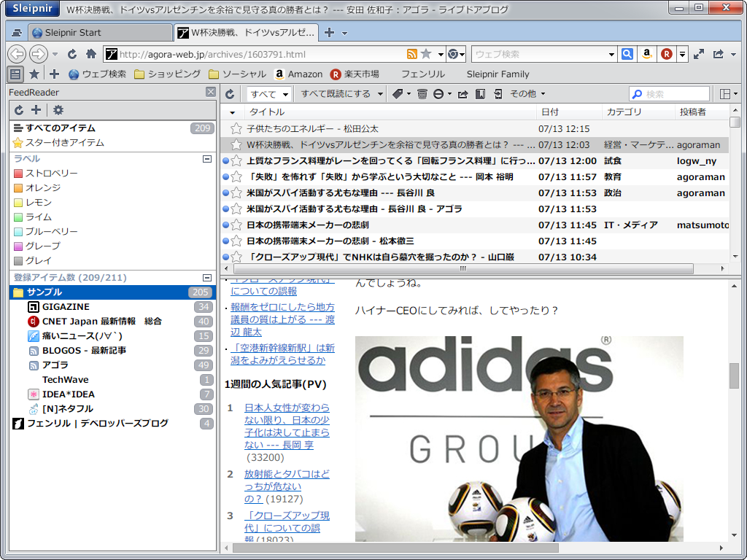Open the Sleipnir application menu button
This screenshot has width=747, height=560.
(32, 8)
